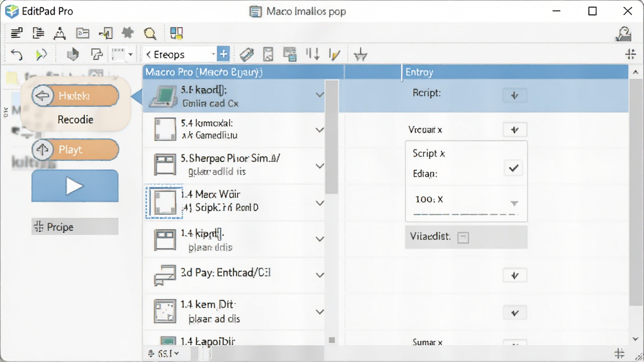The image size is (644, 362).
Task: Open the gear settings icon in top toolbar
Action: (x=128, y=33)
